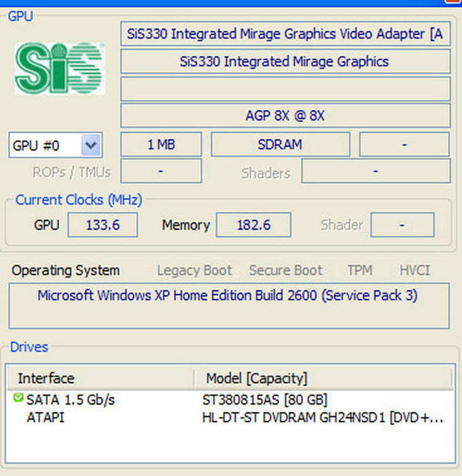Select the ATAPI drive row

(46, 418)
